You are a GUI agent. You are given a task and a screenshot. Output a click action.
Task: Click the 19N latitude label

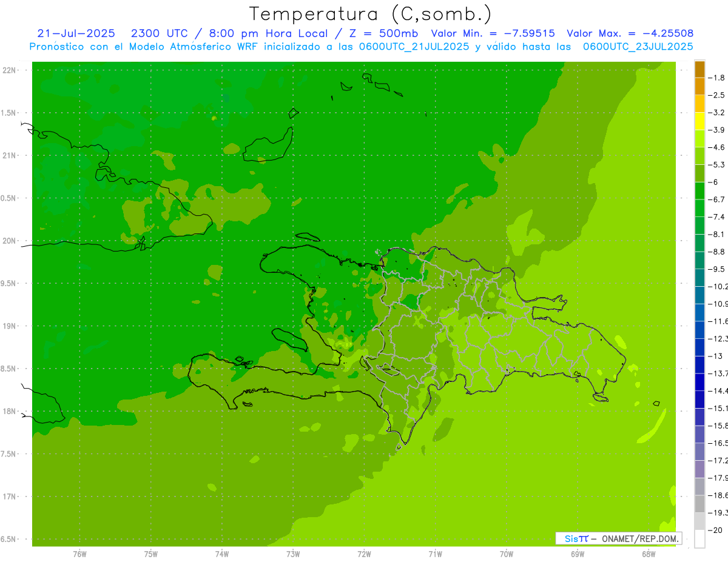tap(10, 326)
